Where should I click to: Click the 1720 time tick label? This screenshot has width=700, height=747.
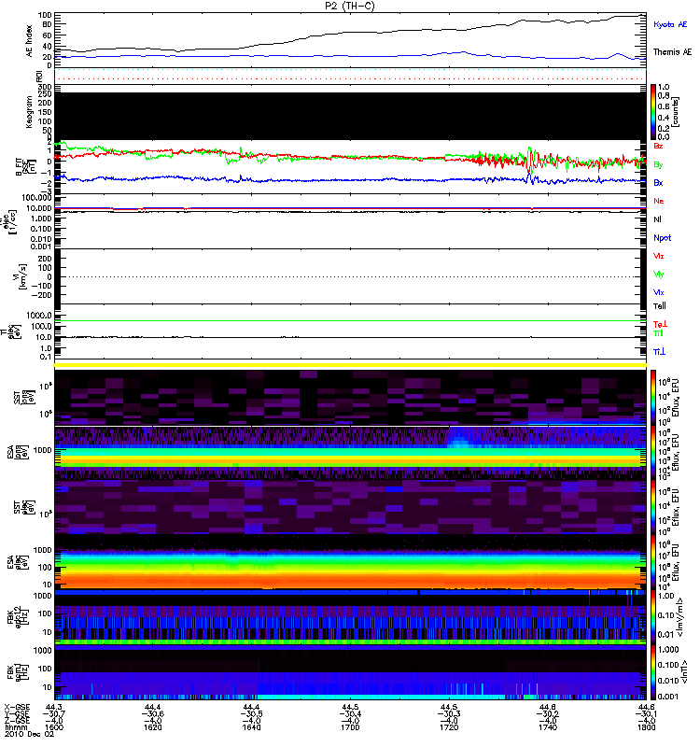click(x=449, y=727)
